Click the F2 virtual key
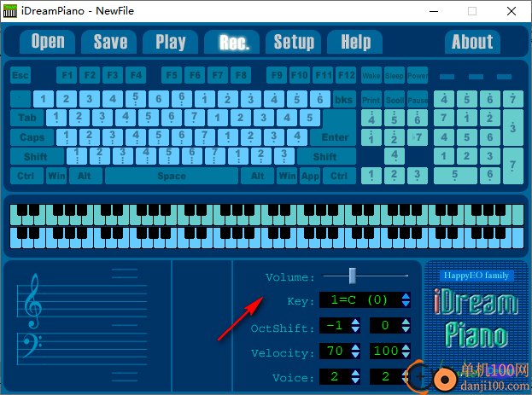Screen dimensions: 532x395 (x=90, y=75)
